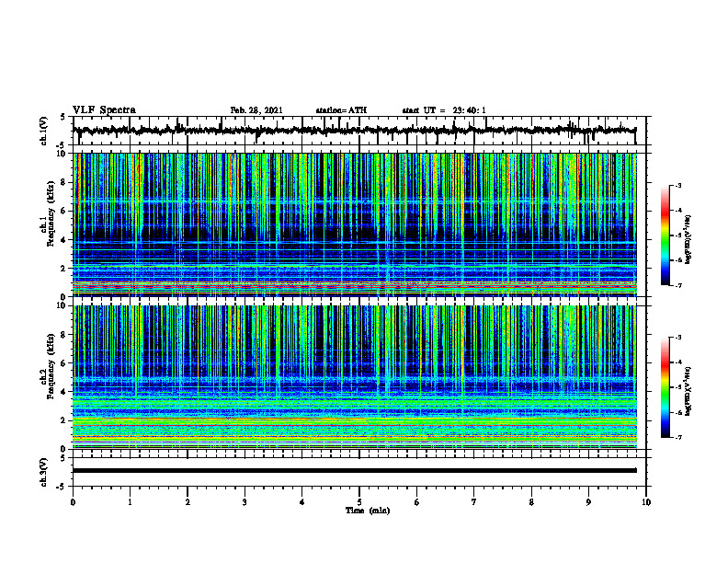728x563 pixels.
Task: Click inside the ch.1 spectrogram plot
Action: (355, 224)
